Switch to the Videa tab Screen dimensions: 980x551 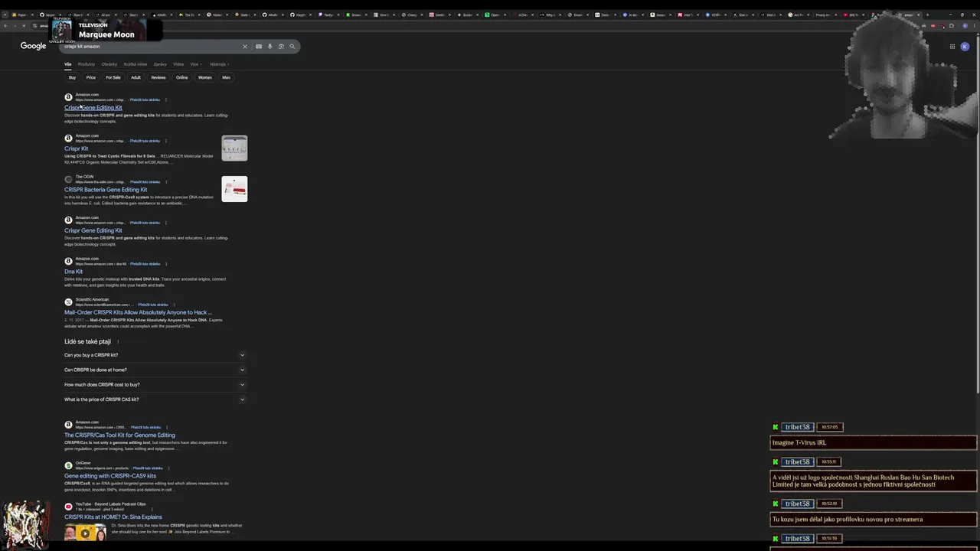point(178,64)
